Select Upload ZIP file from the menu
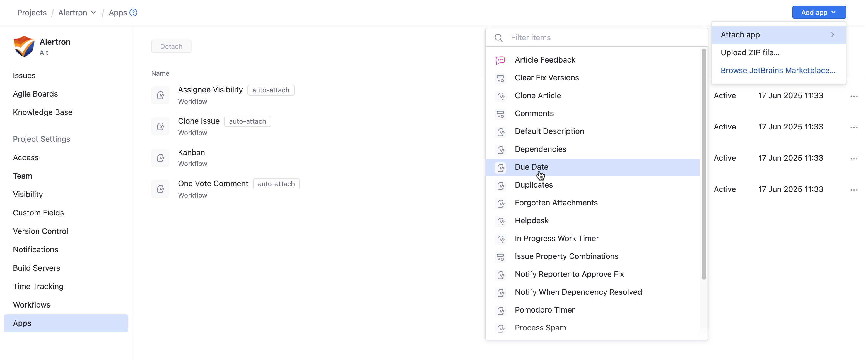 (750, 52)
